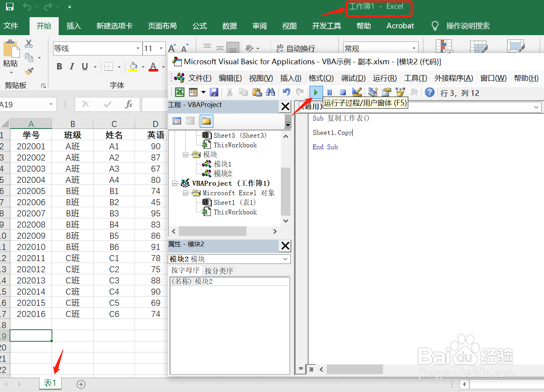This screenshot has height=392, width=544.
Task: Click the Break (pause) icon in VBA toolbar
Action: tap(330, 93)
